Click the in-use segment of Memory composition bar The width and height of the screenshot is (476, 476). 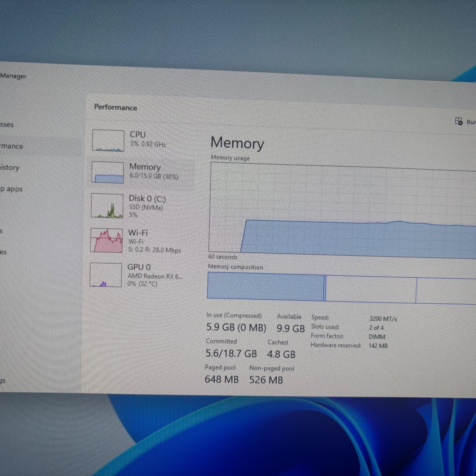click(266, 286)
